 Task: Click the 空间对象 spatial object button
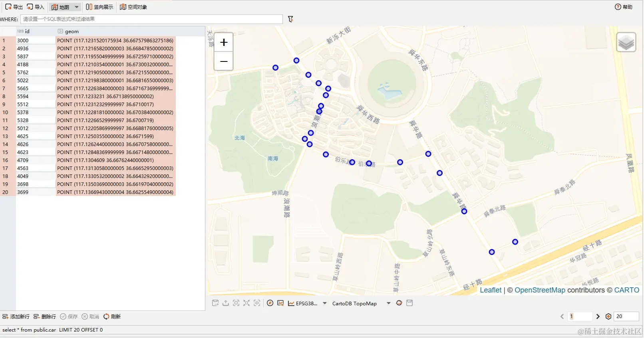[x=133, y=7]
